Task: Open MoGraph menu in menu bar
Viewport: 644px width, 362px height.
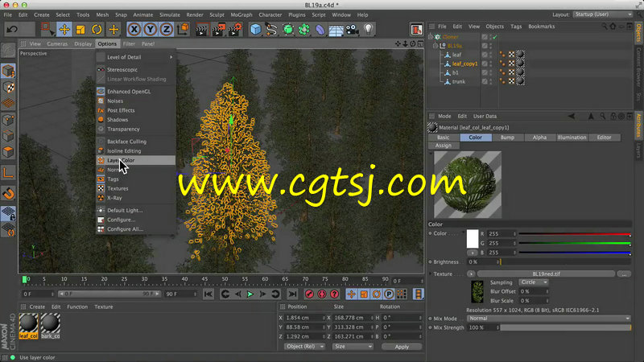Action: [x=241, y=14]
